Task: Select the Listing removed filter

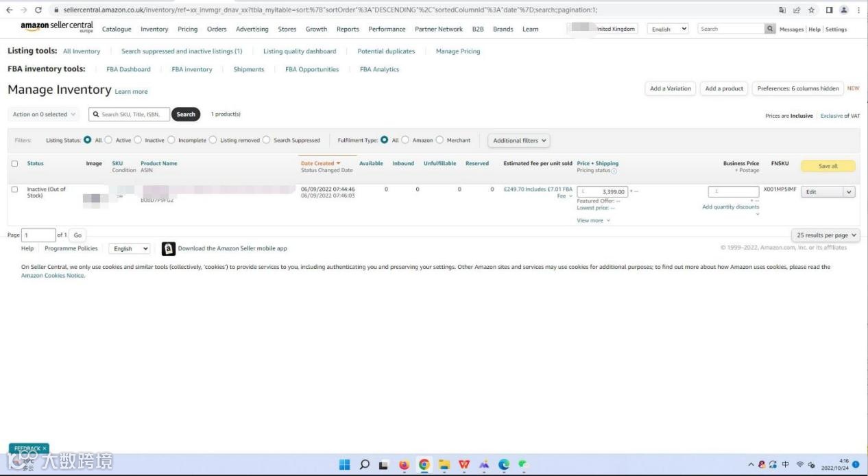Action: [213, 140]
